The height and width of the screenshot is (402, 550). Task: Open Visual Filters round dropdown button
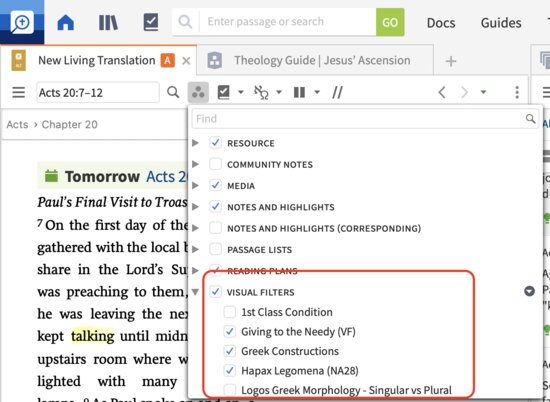coord(529,291)
